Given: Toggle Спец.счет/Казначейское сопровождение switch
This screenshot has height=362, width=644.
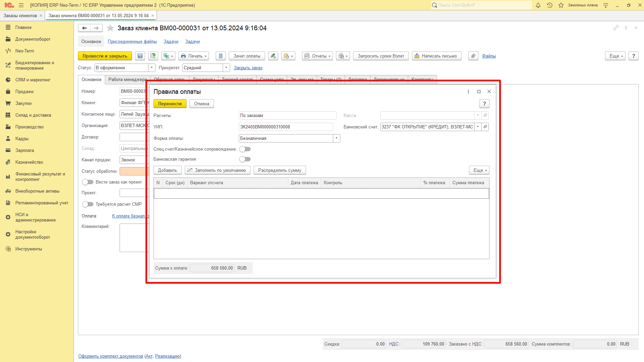Looking at the screenshot, I should click(245, 149).
